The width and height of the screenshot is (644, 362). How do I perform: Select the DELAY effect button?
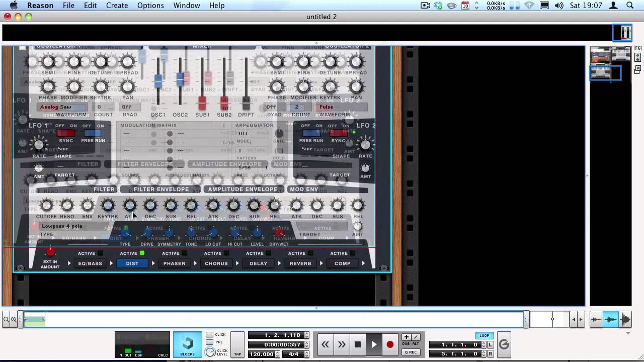(258, 263)
